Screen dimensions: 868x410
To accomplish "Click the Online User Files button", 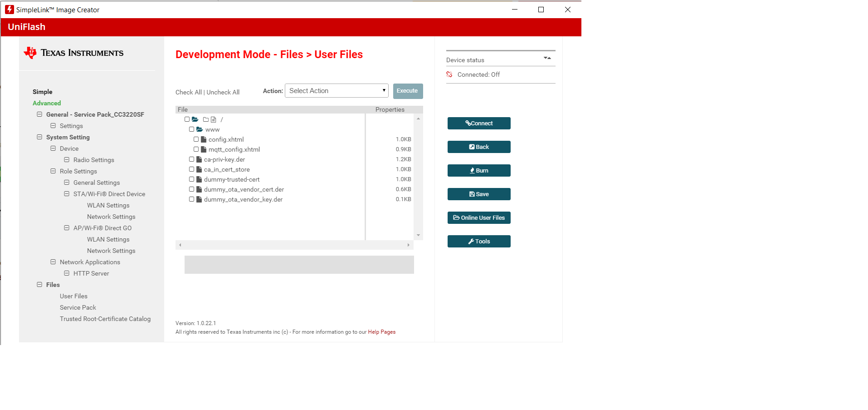I will pos(479,218).
